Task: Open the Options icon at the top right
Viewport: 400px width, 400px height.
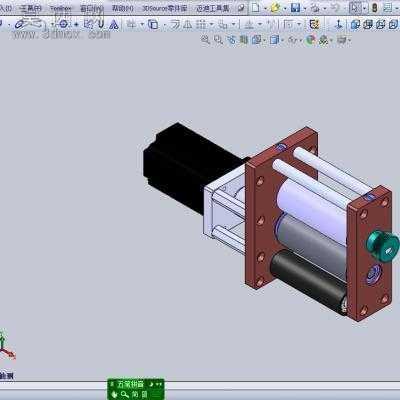Action: (388, 8)
